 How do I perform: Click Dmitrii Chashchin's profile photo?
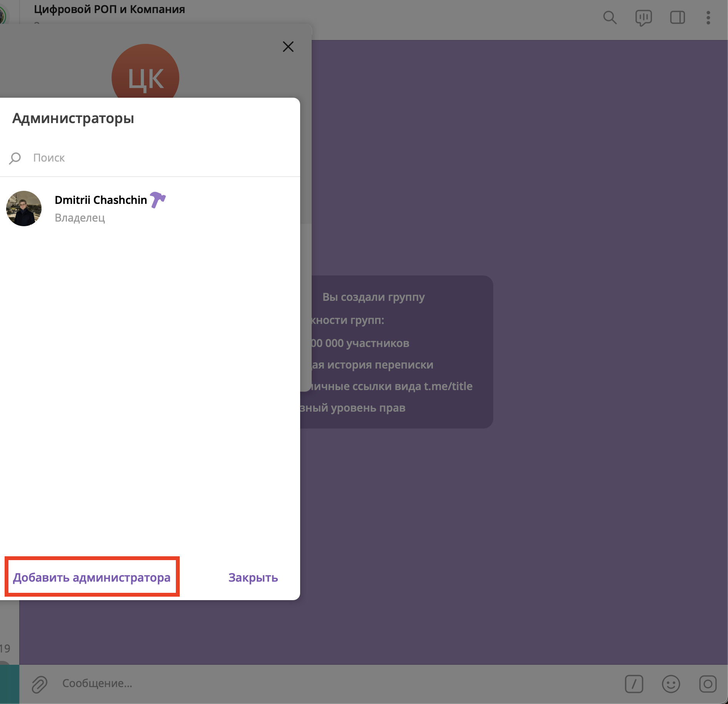pyautogui.click(x=24, y=209)
